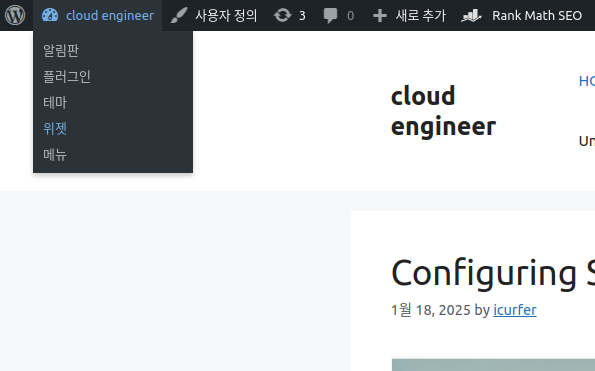Click the paintbrush customize icon

(179, 16)
